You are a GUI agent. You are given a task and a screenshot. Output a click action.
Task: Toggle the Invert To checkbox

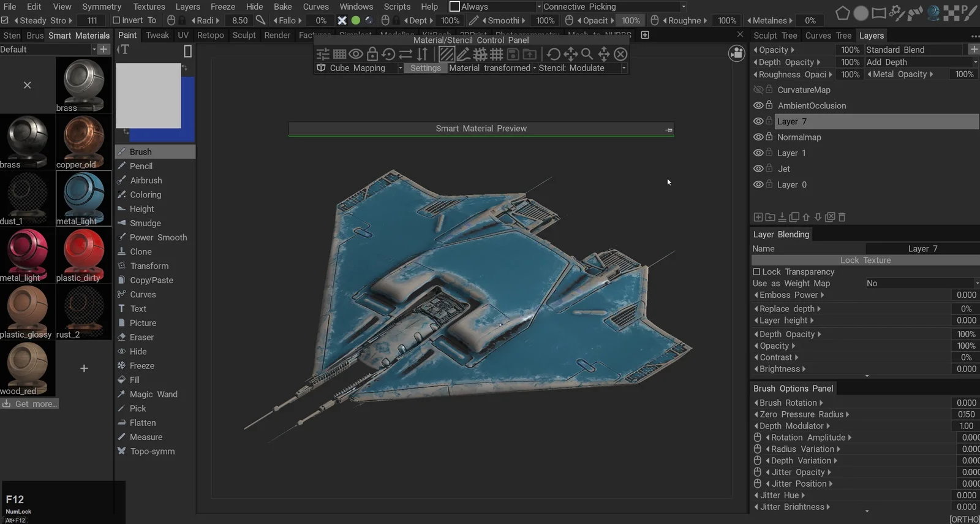pos(116,20)
